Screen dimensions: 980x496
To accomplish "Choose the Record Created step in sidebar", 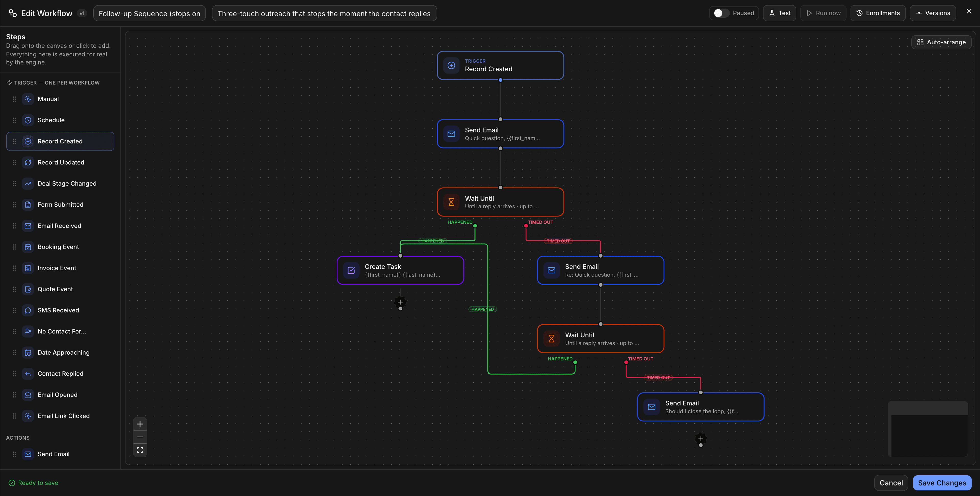I will (x=60, y=141).
